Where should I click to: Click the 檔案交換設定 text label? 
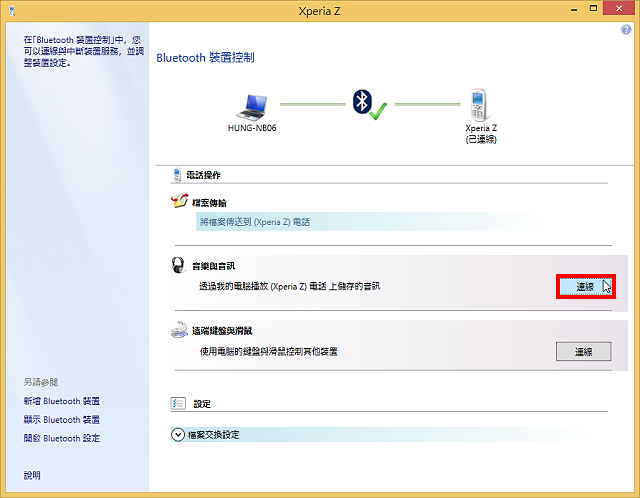[213, 435]
